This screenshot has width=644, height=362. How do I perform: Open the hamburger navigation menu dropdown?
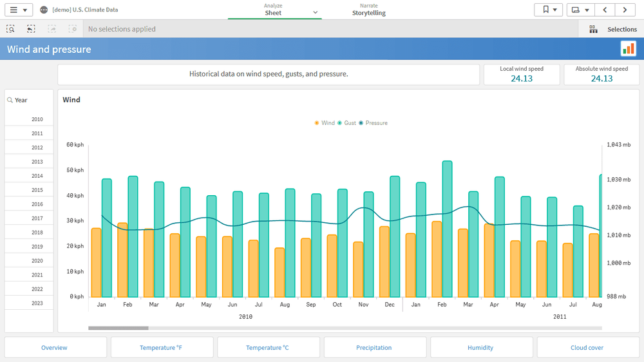click(17, 10)
